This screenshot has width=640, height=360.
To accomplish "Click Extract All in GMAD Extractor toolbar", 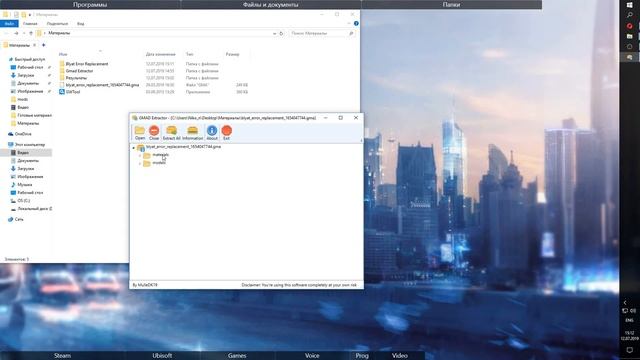I will click(x=171, y=133).
